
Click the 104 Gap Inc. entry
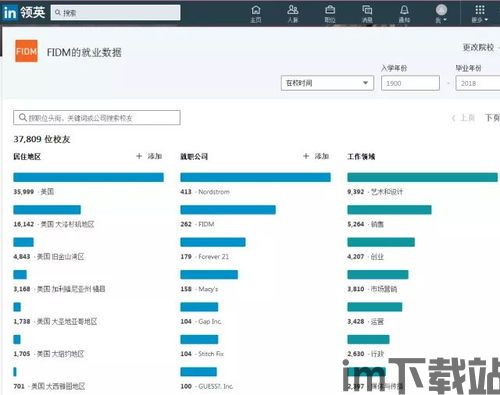(x=201, y=321)
